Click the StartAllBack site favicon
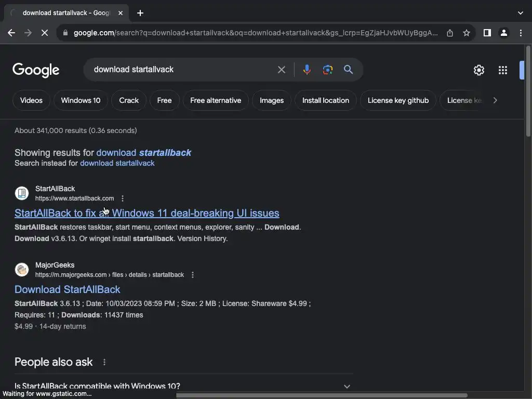Image resolution: width=532 pixels, height=399 pixels. pos(22,193)
